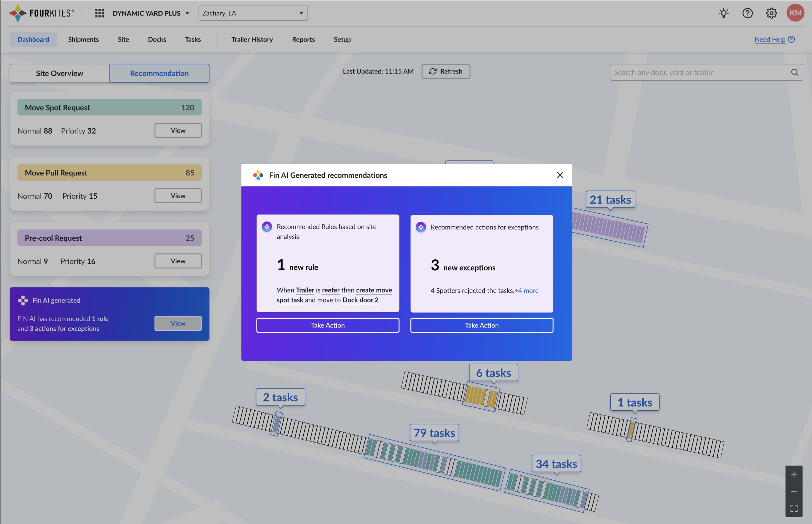Viewport: 812px width, 524px height.
Task: Click the help icon next to Need Help
Action: point(791,39)
